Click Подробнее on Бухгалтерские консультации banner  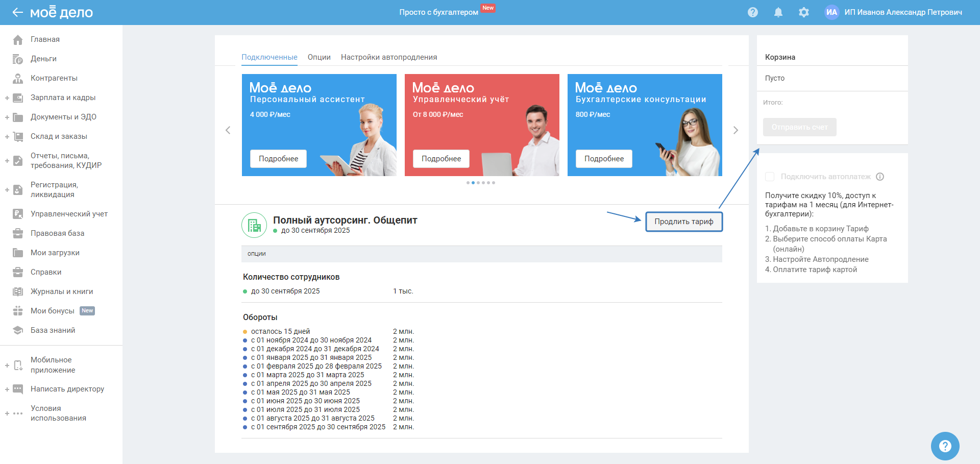coord(604,159)
